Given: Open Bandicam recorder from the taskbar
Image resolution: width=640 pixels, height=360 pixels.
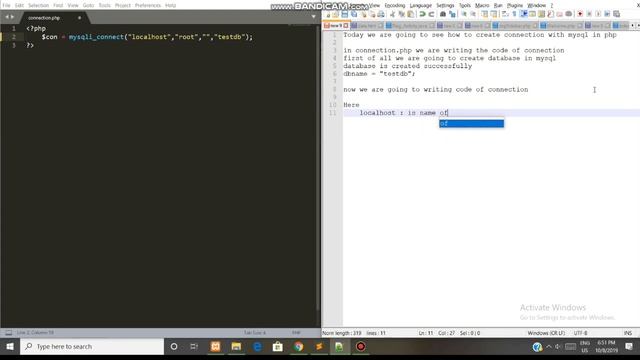Looking at the screenshot, I should click(x=361, y=347).
